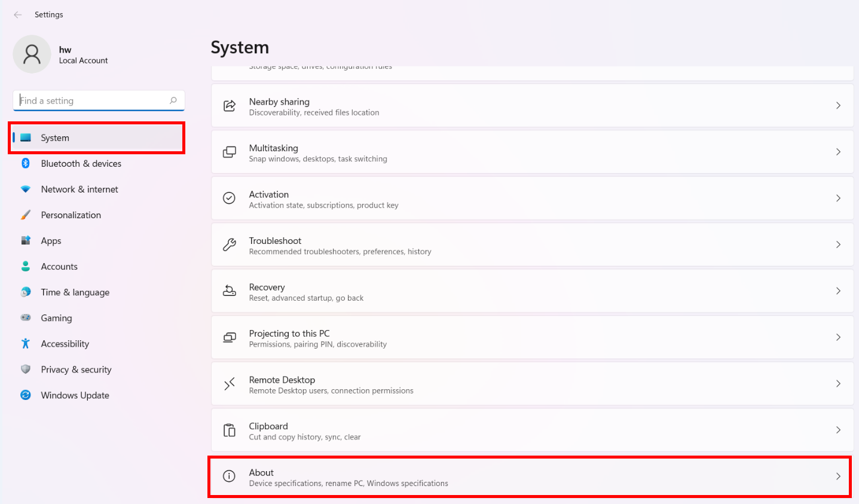This screenshot has height=504, width=859.
Task: Open Troubleshoot using the right chevron
Action: tap(838, 245)
